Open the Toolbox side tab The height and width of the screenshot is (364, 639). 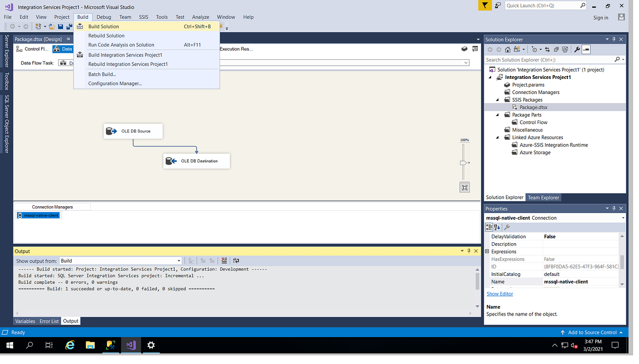(x=6, y=81)
